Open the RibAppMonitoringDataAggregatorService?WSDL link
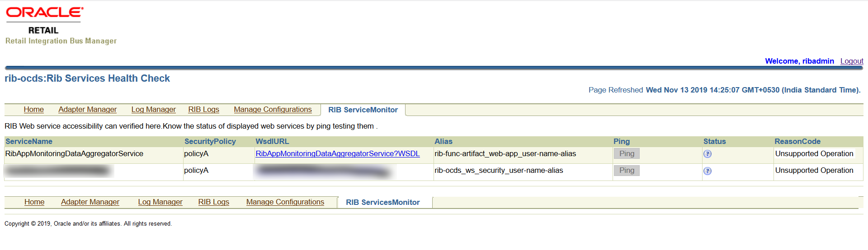 coord(338,154)
